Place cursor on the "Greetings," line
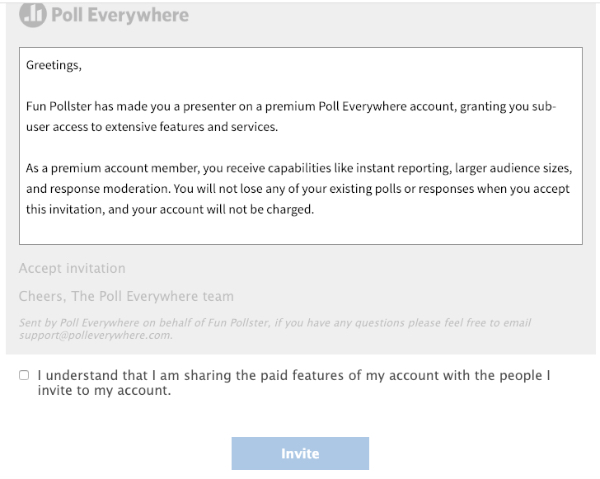The image size is (600, 479). pyautogui.click(x=54, y=65)
